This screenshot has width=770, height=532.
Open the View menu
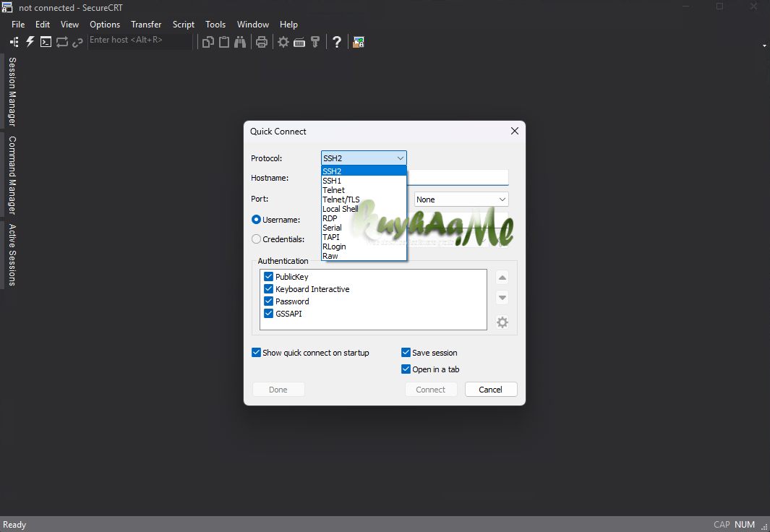[x=69, y=24]
